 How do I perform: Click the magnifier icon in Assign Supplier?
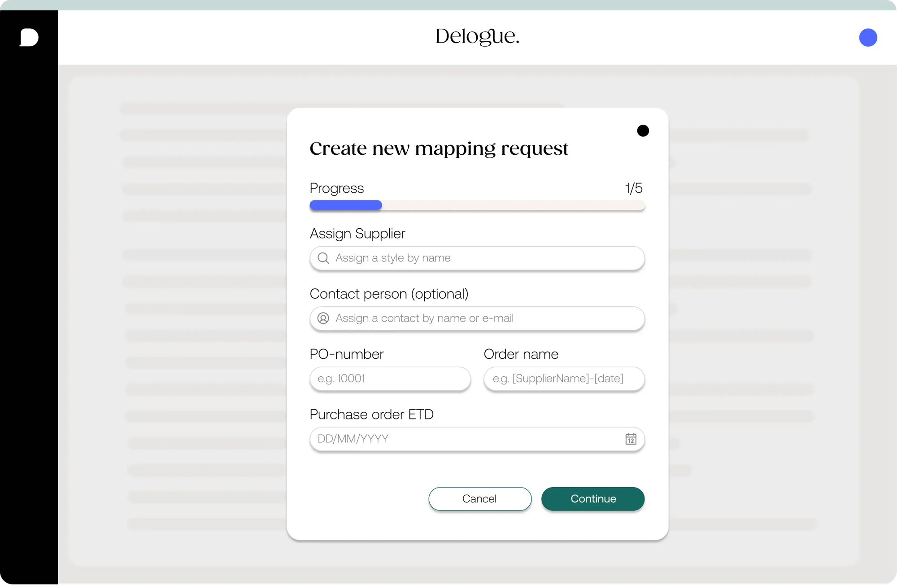click(323, 258)
